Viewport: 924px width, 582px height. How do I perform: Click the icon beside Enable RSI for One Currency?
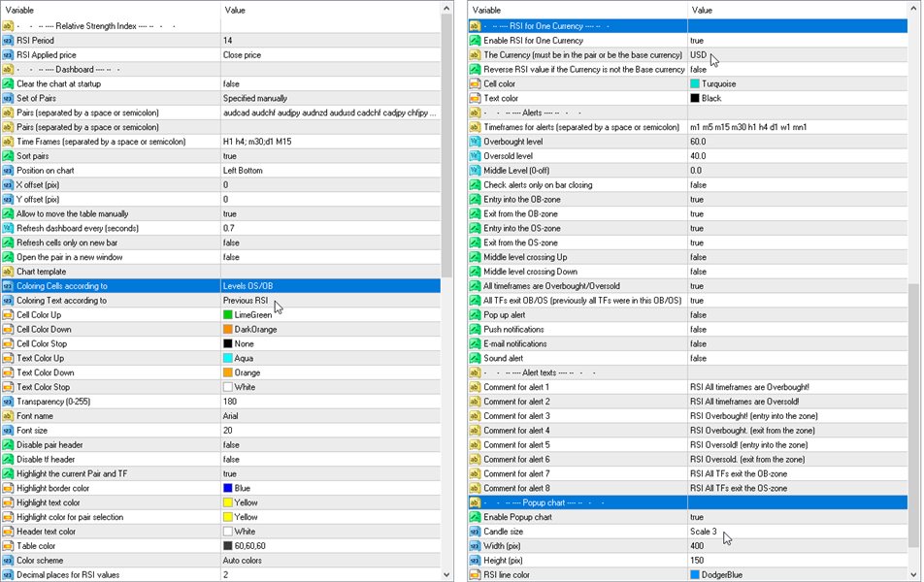click(x=475, y=41)
